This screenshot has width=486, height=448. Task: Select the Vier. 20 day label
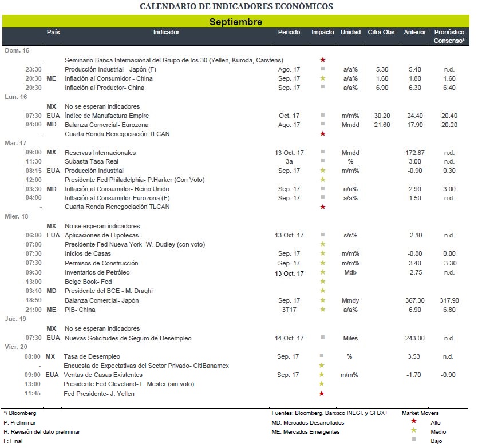16,347
